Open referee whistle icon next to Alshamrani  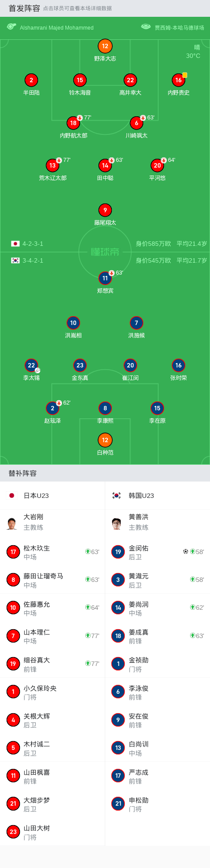(11, 27)
